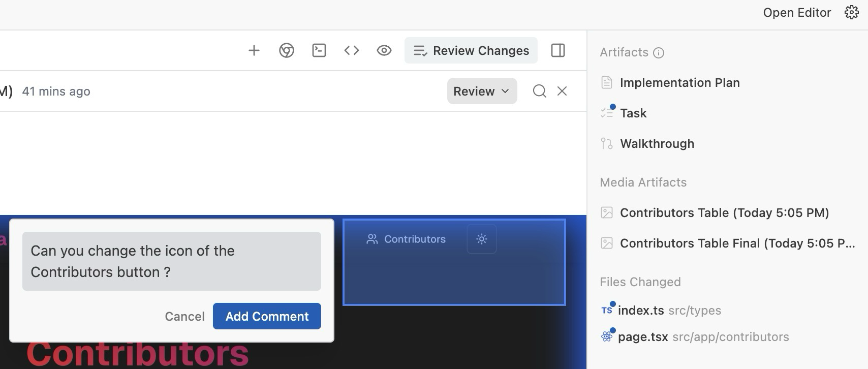
Task: Click the Review Changes button
Action: (471, 50)
